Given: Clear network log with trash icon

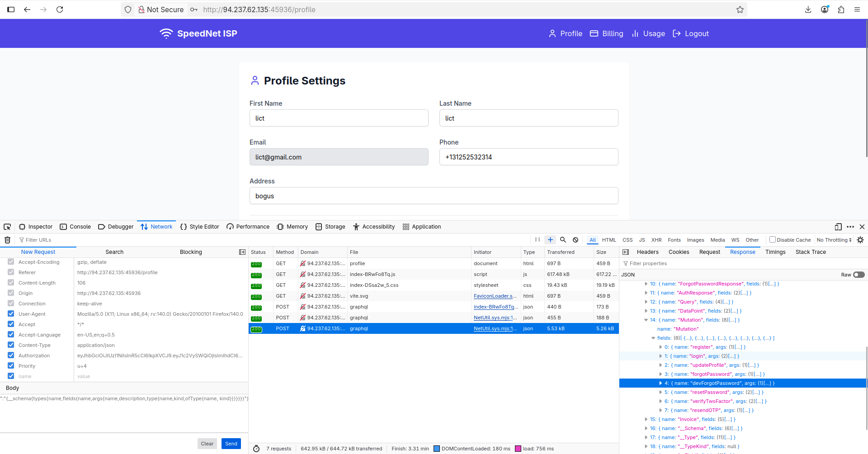Looking at the screenshot, I should [x=7, y=240].
